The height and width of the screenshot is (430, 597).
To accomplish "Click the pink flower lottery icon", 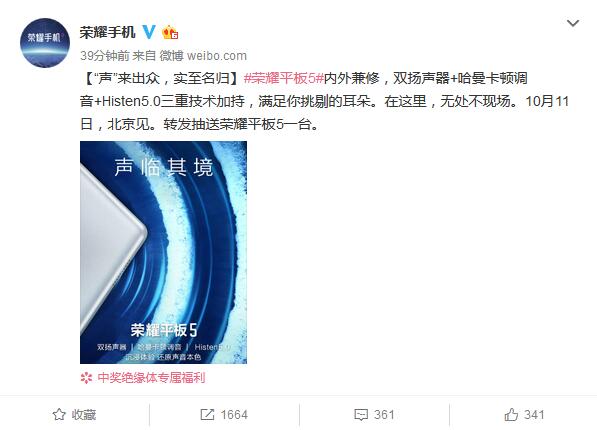I will (x=86, y=378).
